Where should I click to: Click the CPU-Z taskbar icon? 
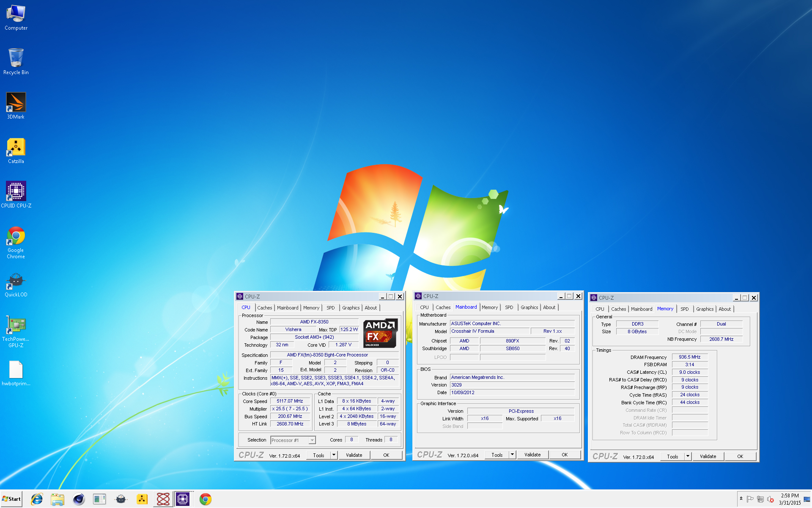(x=183, y=499)
